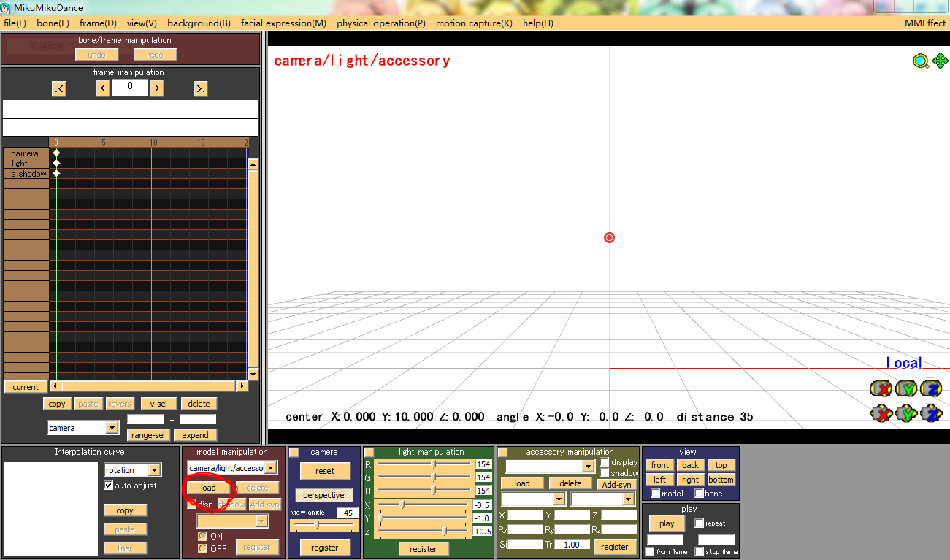Click the magnifier zoom icon in viewport

click(x=921, y=61)
